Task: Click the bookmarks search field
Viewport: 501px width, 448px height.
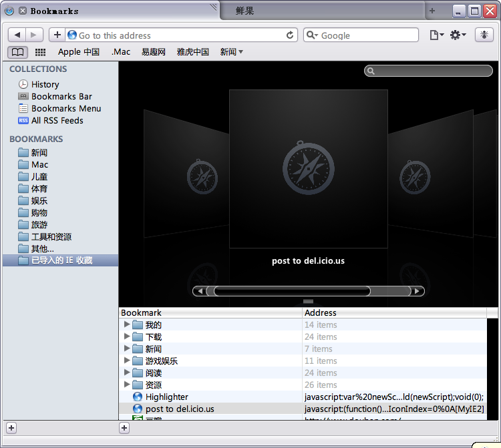Action: tap(428, 71)
